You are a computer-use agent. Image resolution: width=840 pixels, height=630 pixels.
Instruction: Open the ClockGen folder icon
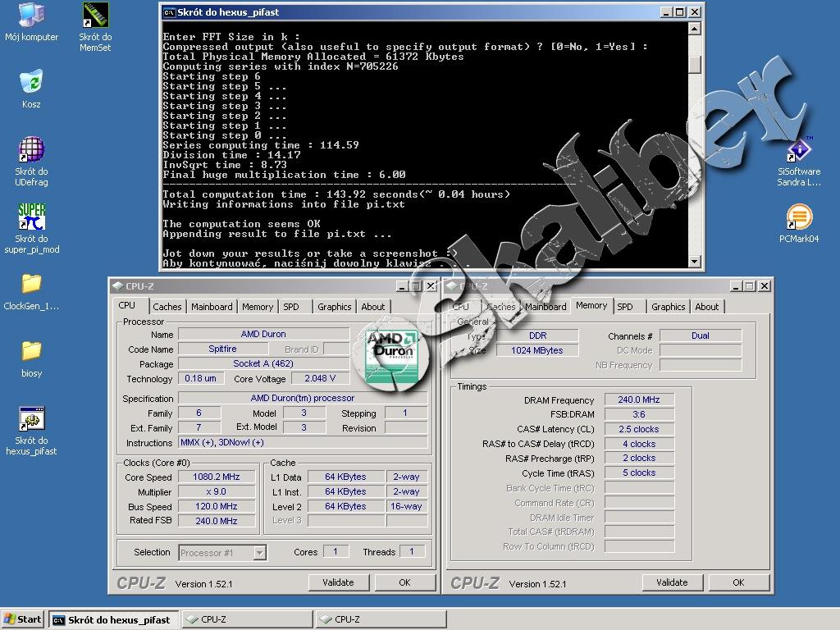[31, 292]
